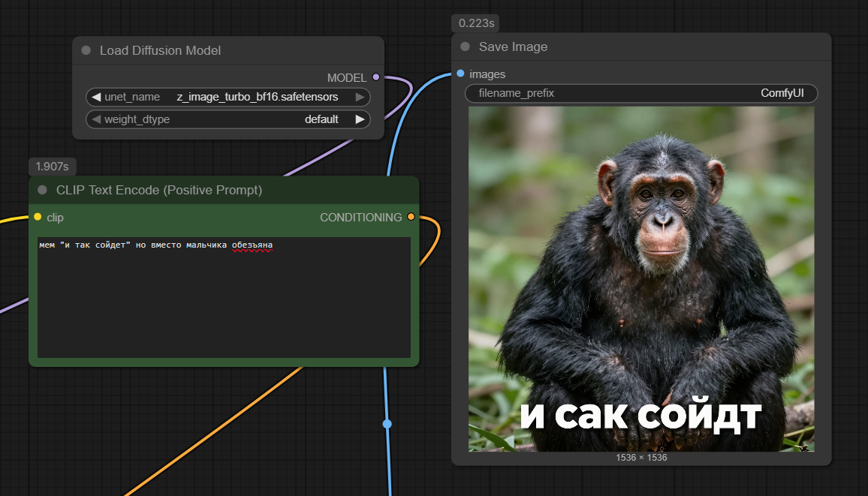This screenshot has width=868, height=496.
Task: Click the generated chimpanzee image preview
Action: (641, 278)
